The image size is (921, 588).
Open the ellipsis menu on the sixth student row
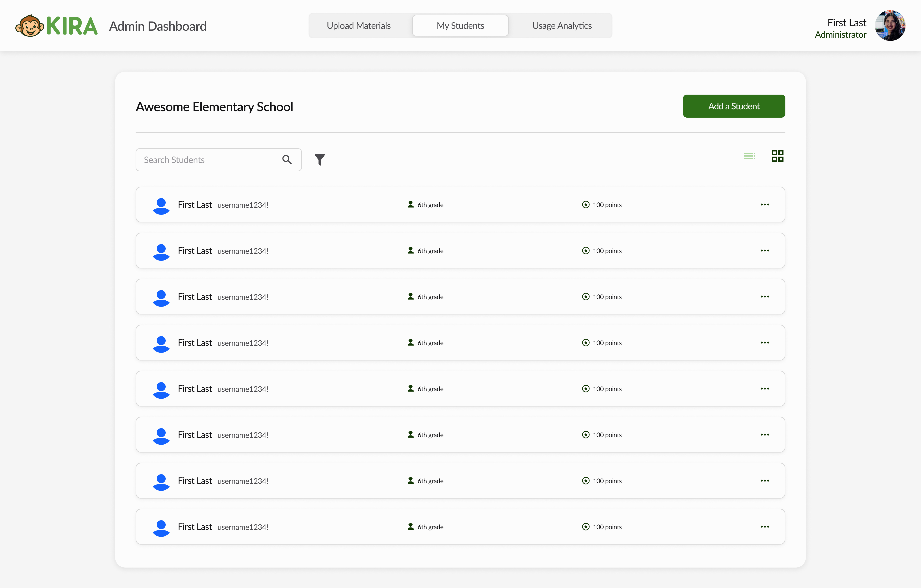765,435
